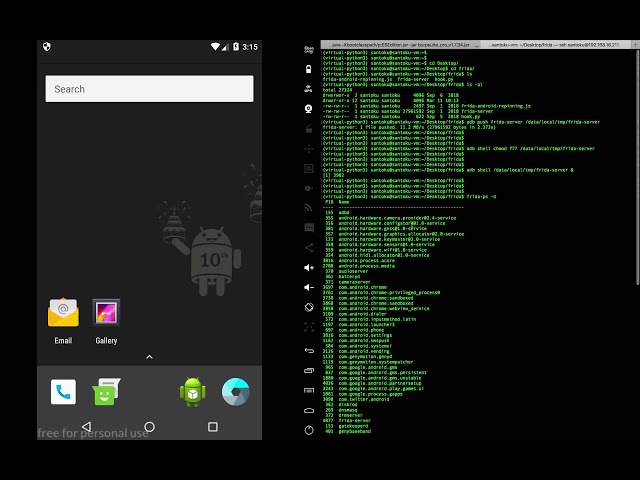This screenshot has height=480, width=640.
Task: Open the Phone dialer in dock
Action: pyautogui.click(x=63, y=392)
